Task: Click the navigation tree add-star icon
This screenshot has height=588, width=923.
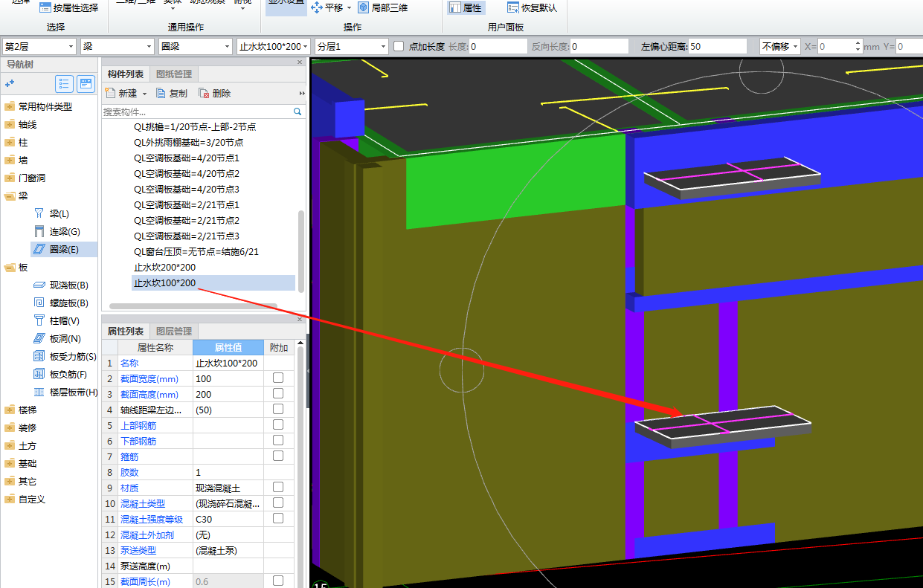Action: 10,83
